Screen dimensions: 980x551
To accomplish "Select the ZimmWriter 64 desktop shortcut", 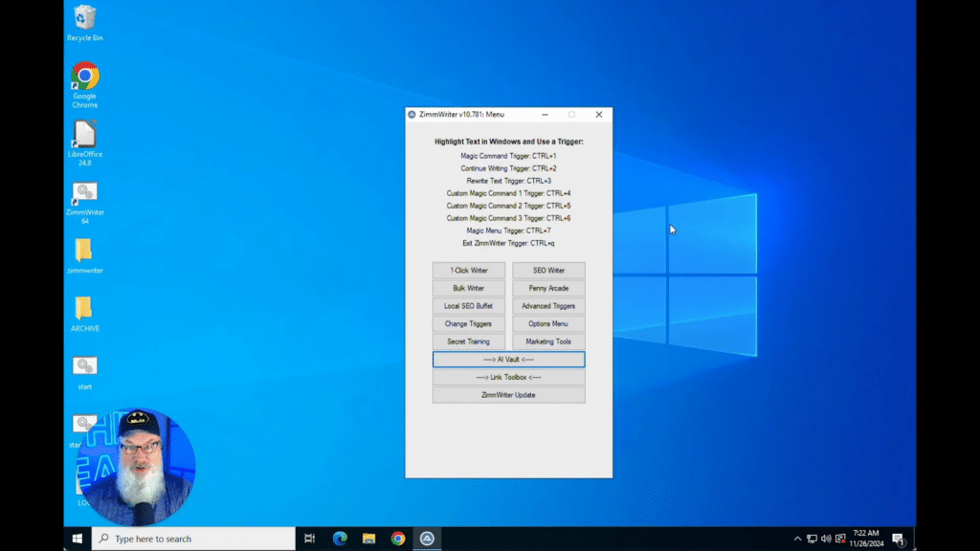I will tap(85, 203).
